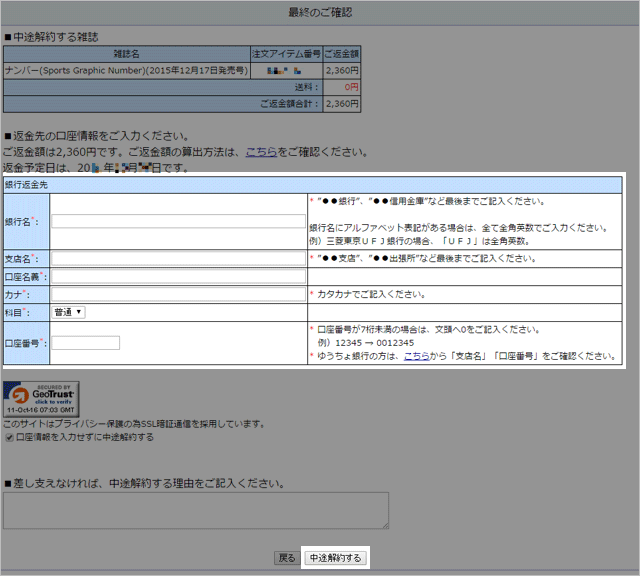Screen dimensions: 640x576
Task: Click the 口座番号 account number field
Action: (85, 343)
